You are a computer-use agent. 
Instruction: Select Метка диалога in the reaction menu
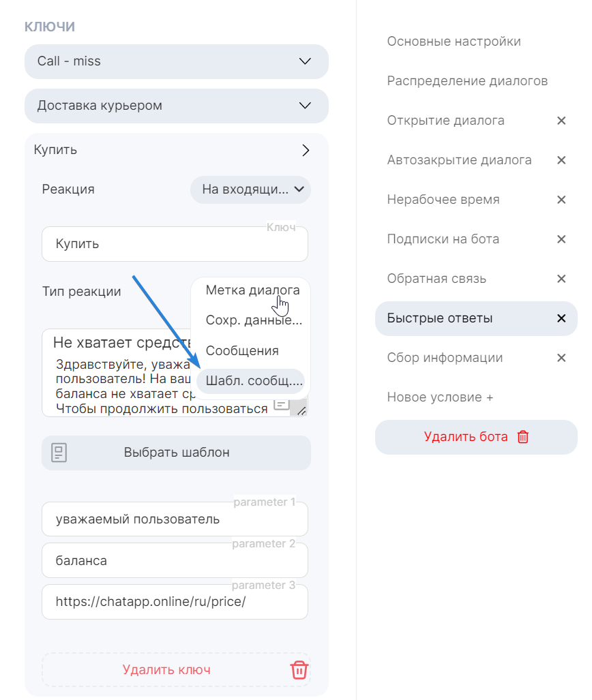click(250, 290)
